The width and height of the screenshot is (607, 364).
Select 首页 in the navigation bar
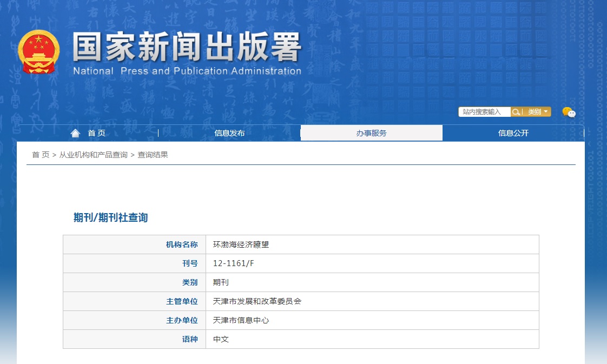[x=96, y=133]
